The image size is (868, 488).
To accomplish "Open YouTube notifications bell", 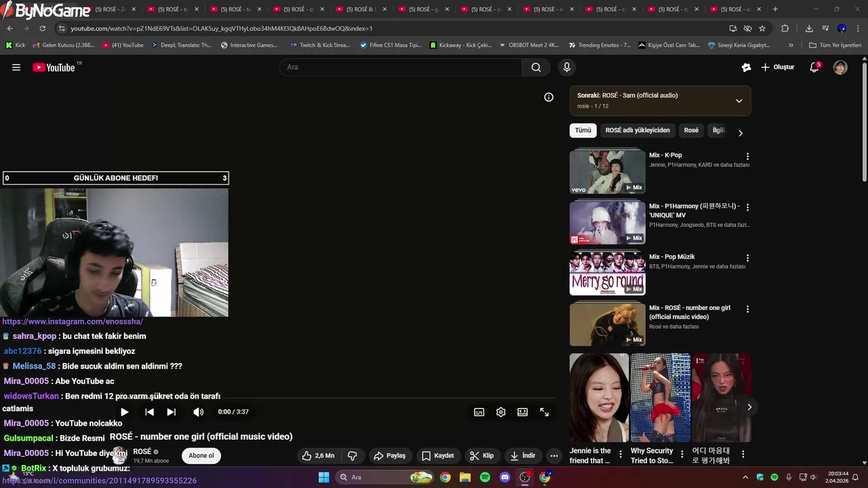I will (x=815, y=67).
